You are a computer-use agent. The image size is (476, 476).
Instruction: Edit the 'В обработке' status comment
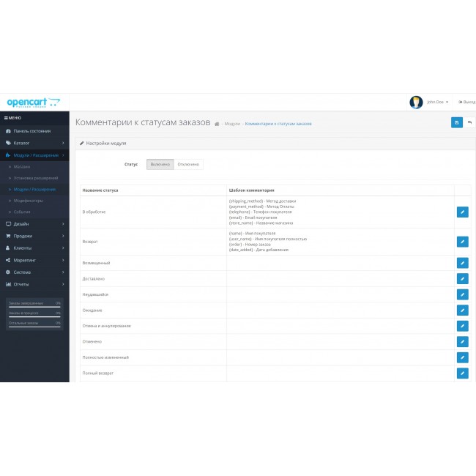click(461, 212)
